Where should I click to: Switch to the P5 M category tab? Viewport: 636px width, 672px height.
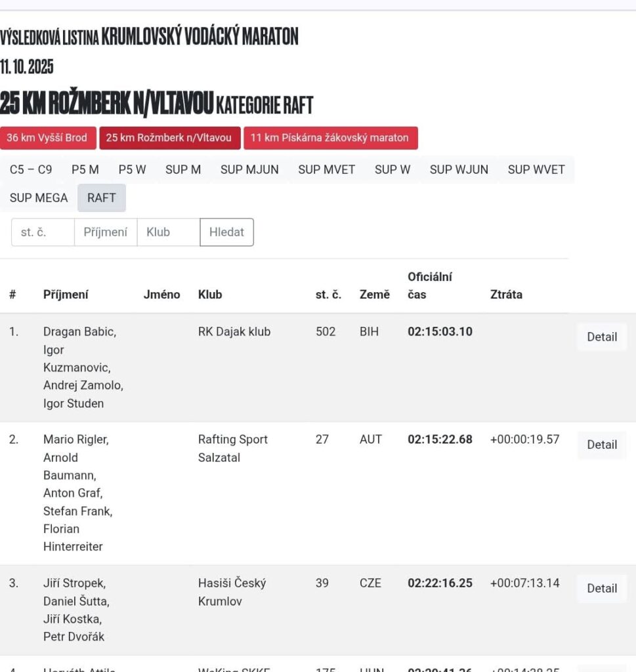click(x=85, y=169)
